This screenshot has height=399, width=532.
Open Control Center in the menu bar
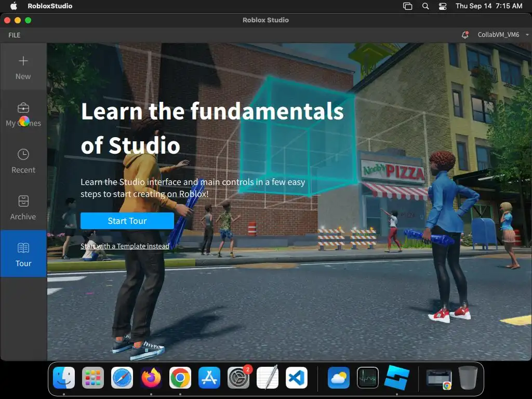[x=443, y=6]
